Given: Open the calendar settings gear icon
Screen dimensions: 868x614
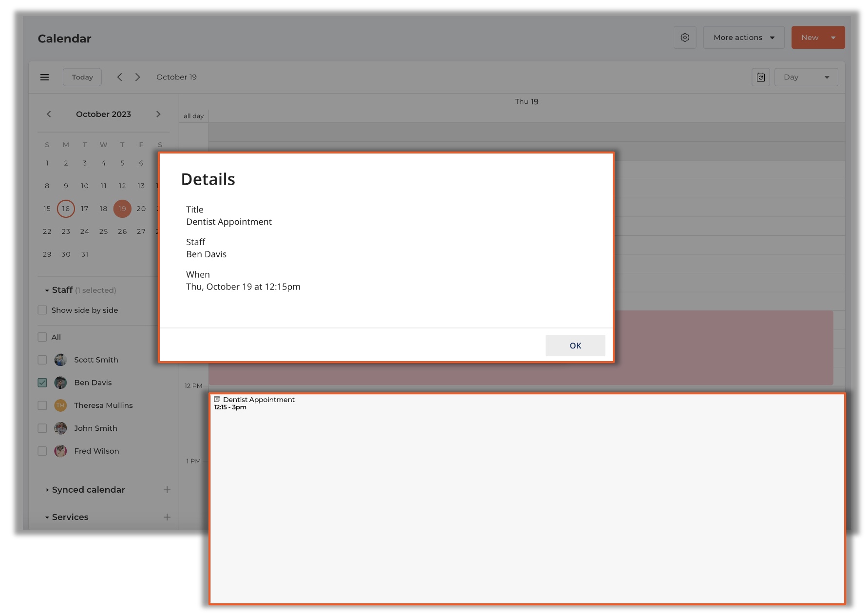Looking at the screenshot, I should 684,38.
